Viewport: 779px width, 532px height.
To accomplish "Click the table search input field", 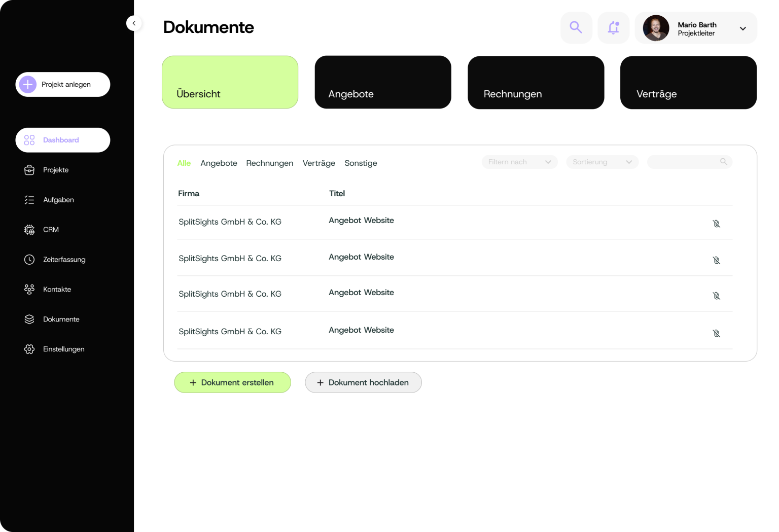I will coord(684,162).
